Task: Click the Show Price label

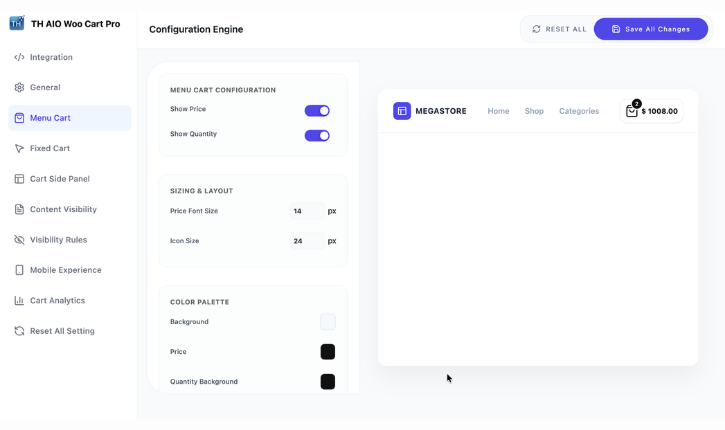Action: (x=188, y=109)
